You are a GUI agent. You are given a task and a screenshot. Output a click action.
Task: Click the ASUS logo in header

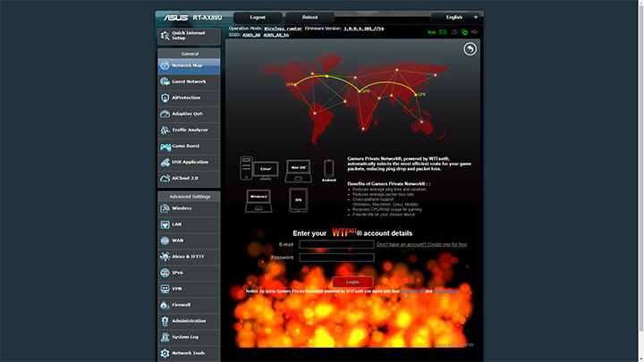point(175,18)
